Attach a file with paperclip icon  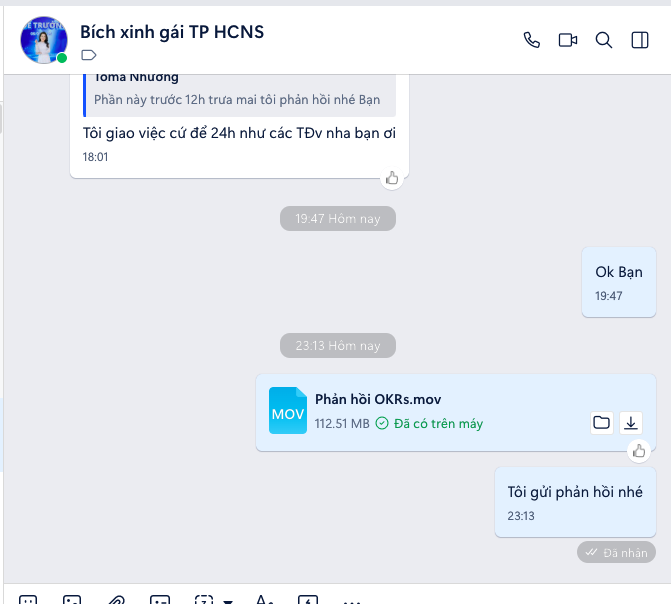pyautogui.click(x=116, y=600)
